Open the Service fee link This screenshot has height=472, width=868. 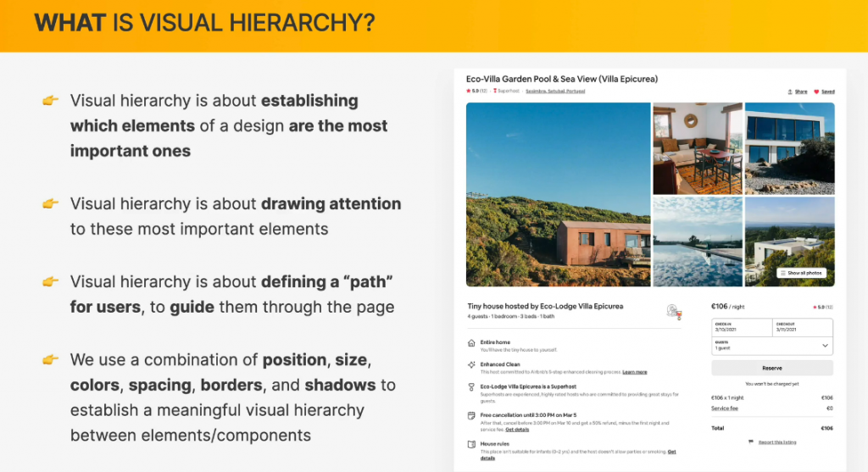(x=724, y=408)
